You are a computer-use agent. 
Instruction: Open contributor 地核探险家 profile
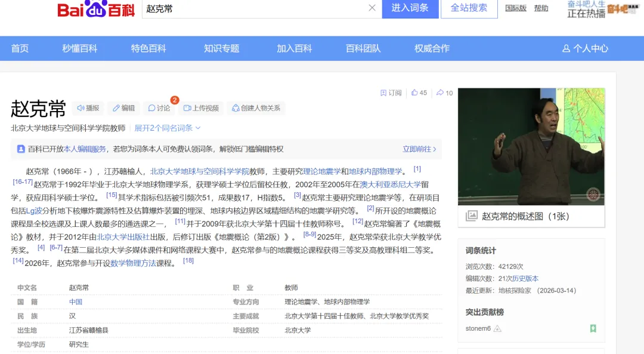[515, 291]
